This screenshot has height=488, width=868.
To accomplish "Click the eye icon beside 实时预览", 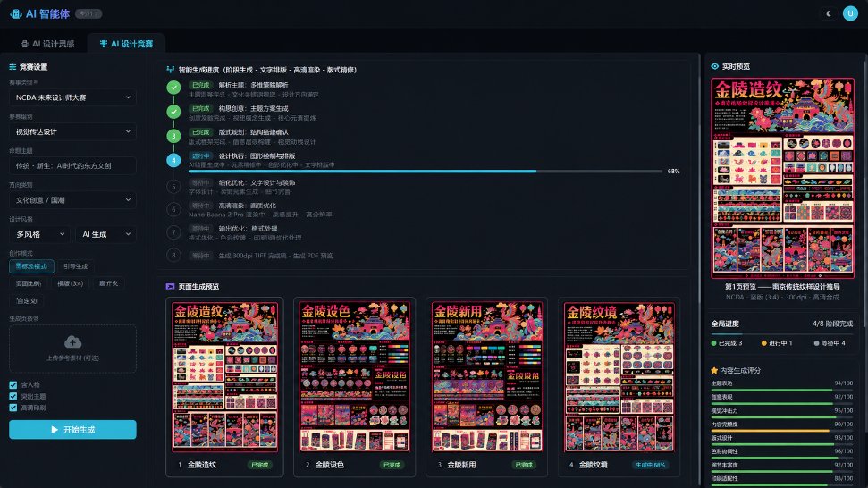I will tap(714, 66).
